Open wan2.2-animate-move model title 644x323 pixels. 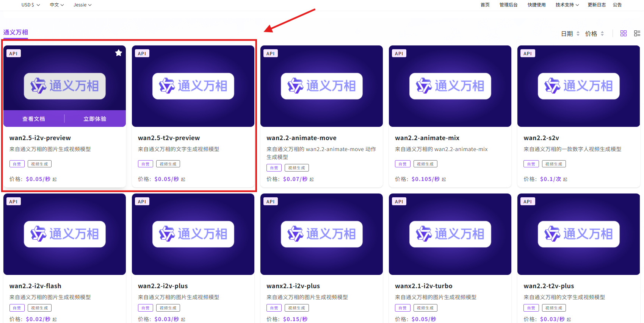tap(301, 138)
